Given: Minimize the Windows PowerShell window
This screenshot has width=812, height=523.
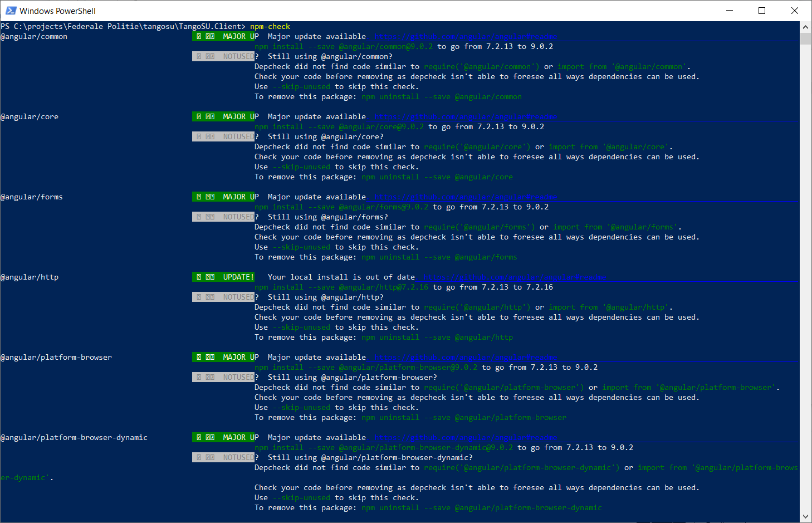Looking at the screenshot, I should [x=730, y=11].
